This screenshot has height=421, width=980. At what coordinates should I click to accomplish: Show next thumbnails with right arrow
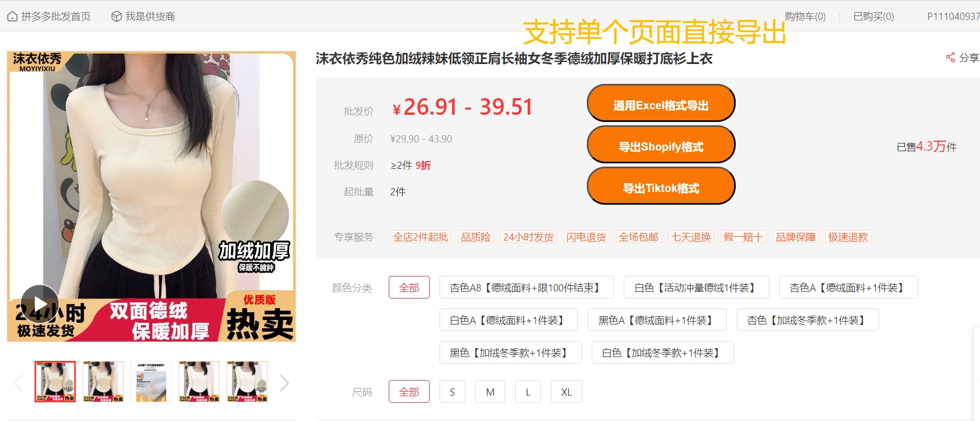click(284, 382)
